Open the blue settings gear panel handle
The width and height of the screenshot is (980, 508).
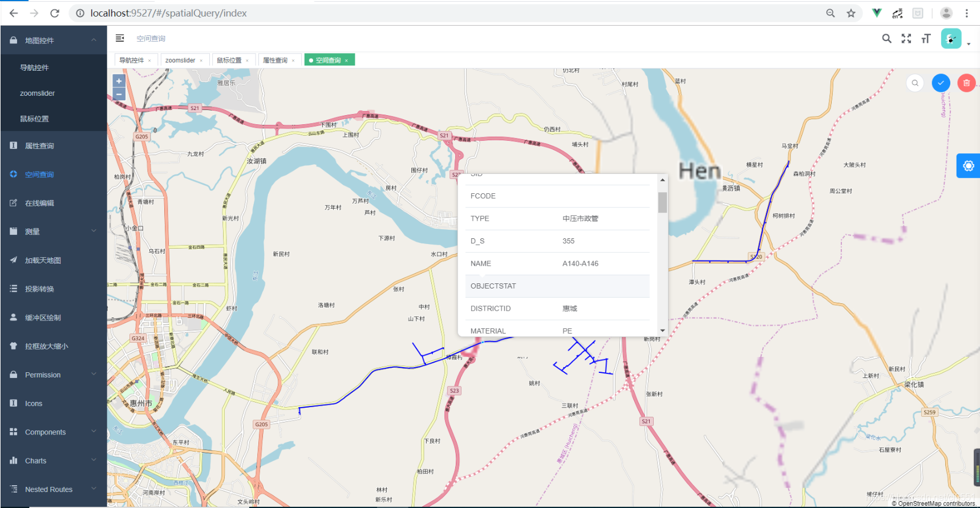point(968,166)
